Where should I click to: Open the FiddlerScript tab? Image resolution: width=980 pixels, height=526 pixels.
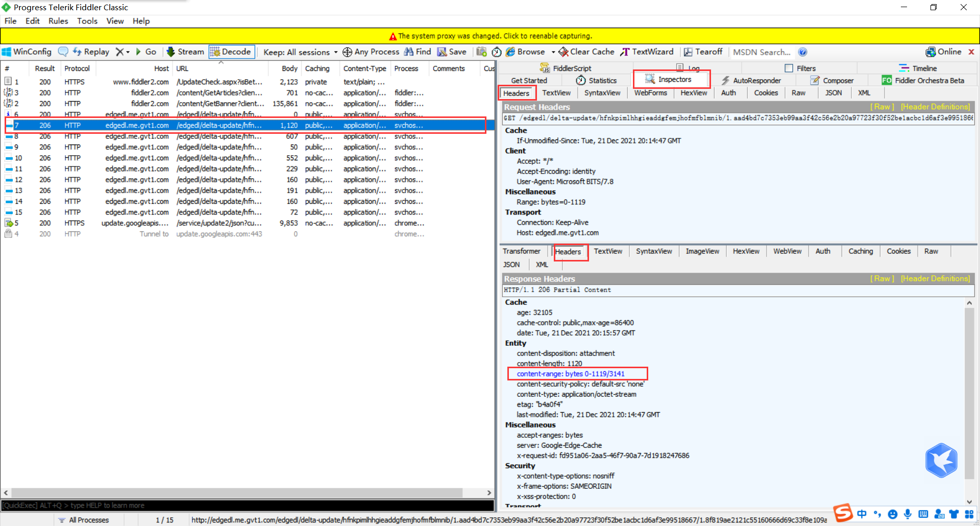[x=565, y=68]
